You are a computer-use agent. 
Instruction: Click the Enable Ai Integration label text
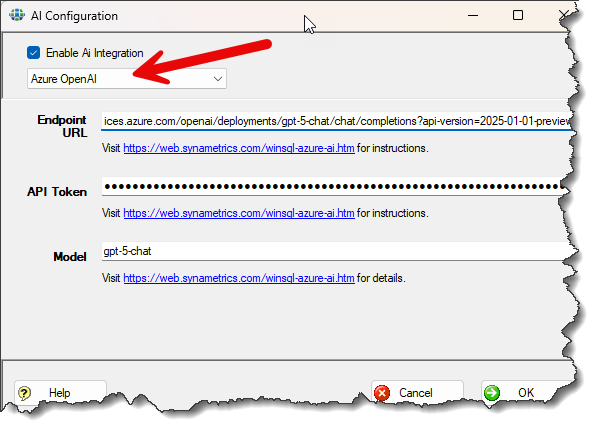pyautogui.click(x=94, y=53)
